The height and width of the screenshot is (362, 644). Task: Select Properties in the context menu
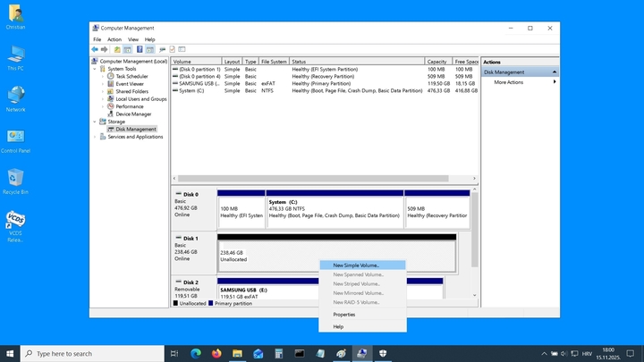click(343, 315)
